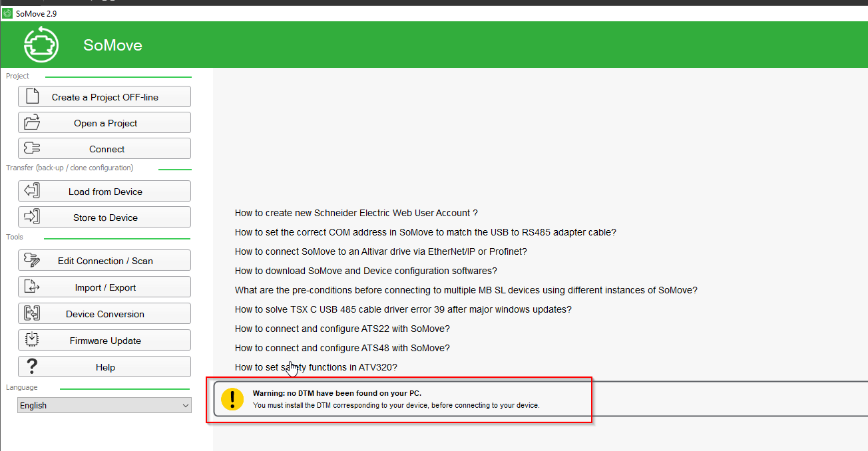Open link about pre-conditions for multiple MB SL devices
The height and width of the screenshot is (451, 868).
click(466, 290)
